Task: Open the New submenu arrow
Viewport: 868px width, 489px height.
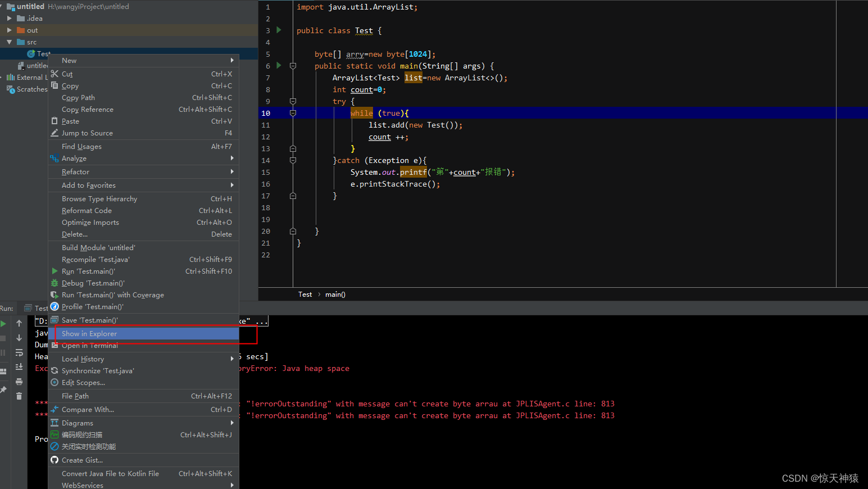Action: point(232,60)
